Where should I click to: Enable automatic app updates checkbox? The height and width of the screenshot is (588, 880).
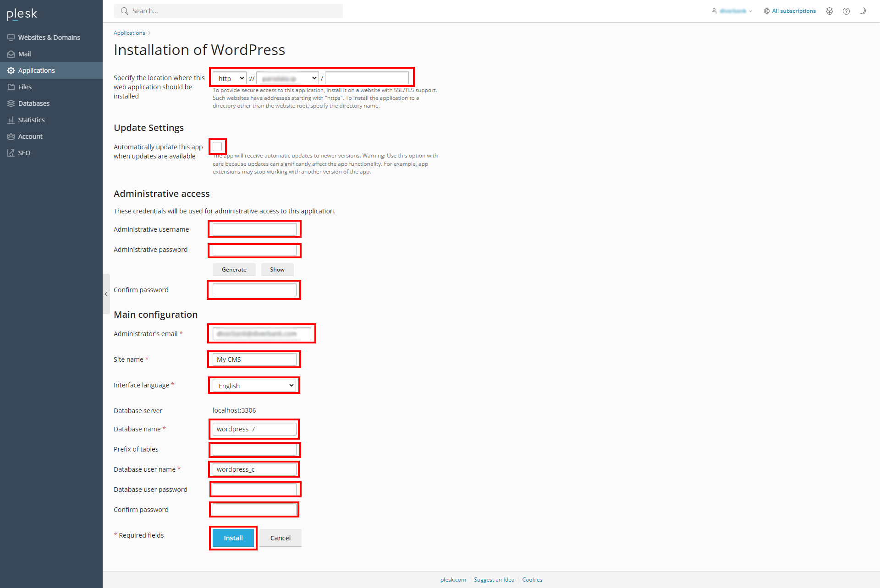click(217, 147)
